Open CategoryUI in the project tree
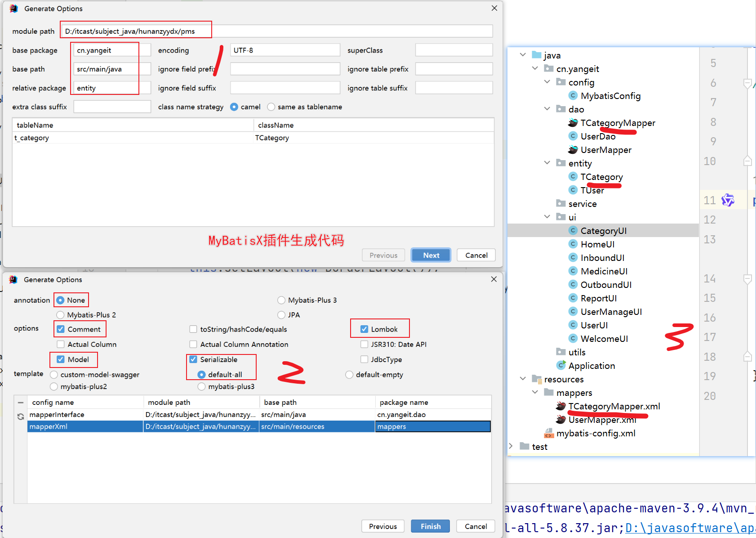The width and height of the screenshot is (756, 538). 603,231
